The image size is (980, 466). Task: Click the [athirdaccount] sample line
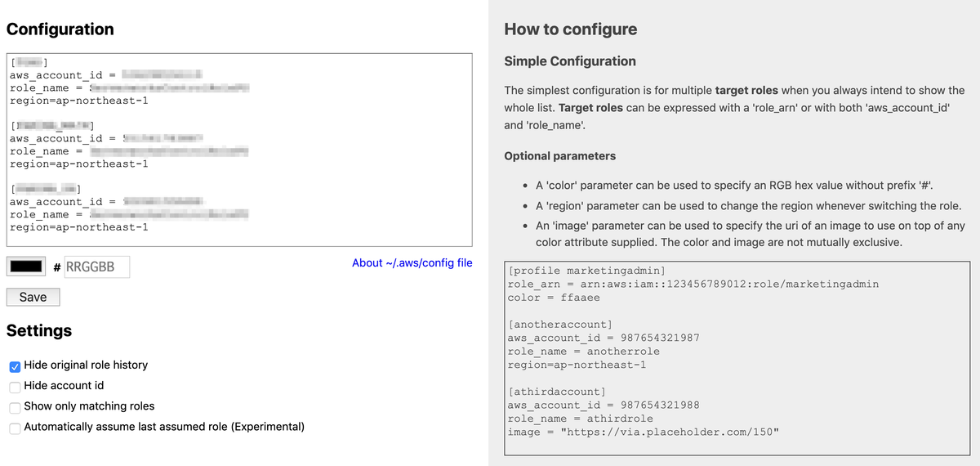(556, 392)
